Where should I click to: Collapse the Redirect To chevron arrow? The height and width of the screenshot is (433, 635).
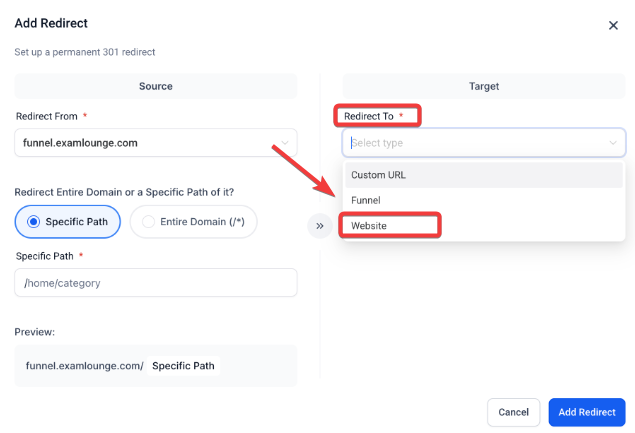click(613, 143)
